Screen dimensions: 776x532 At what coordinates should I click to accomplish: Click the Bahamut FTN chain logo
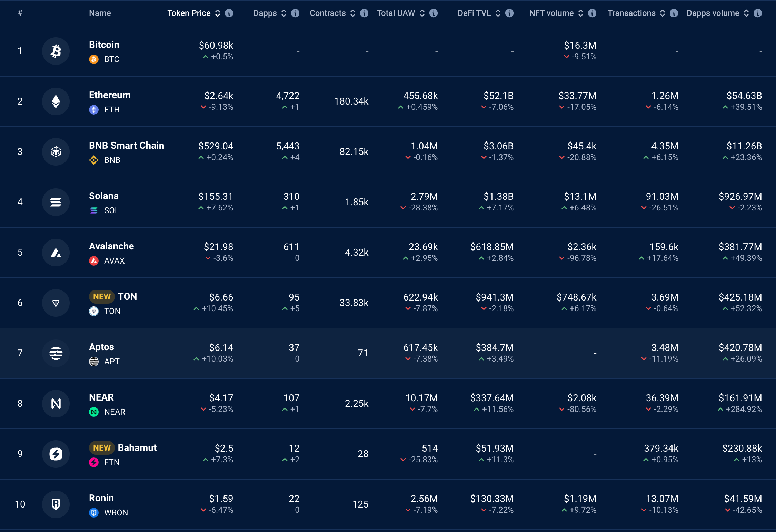(56, 454)
